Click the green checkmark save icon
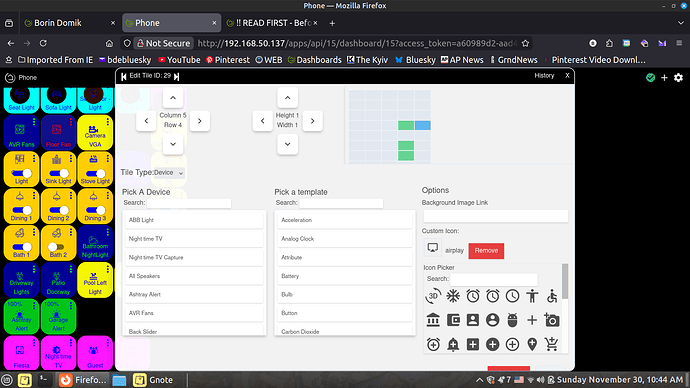Screen dimensions: 690x388 [x=650, y=77]
